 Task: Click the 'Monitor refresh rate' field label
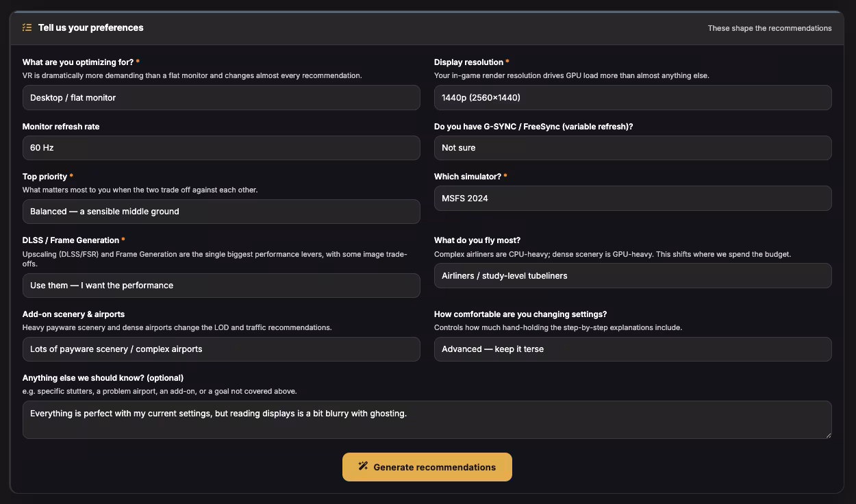pyautogui.click(x=61, y=127)
